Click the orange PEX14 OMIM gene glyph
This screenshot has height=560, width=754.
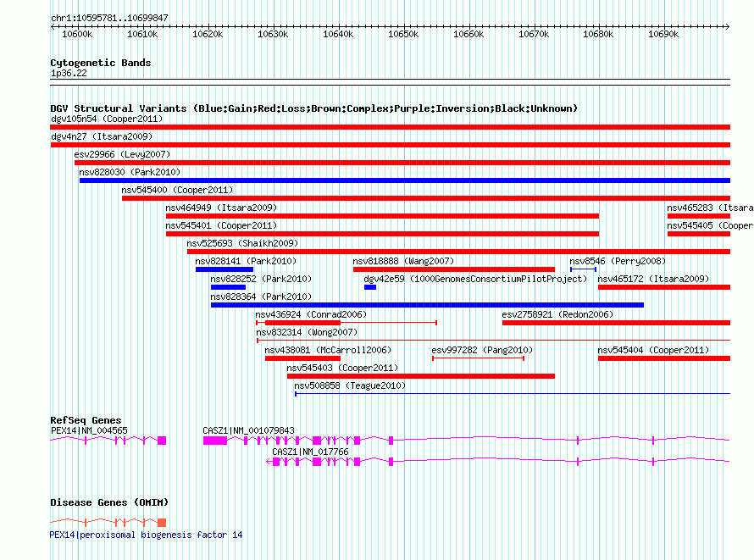108,522
